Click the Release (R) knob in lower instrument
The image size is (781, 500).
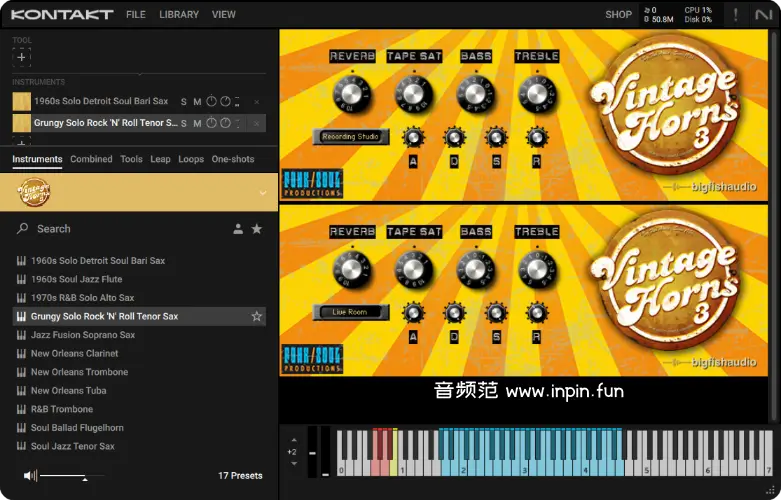click(x=536, y=313)
